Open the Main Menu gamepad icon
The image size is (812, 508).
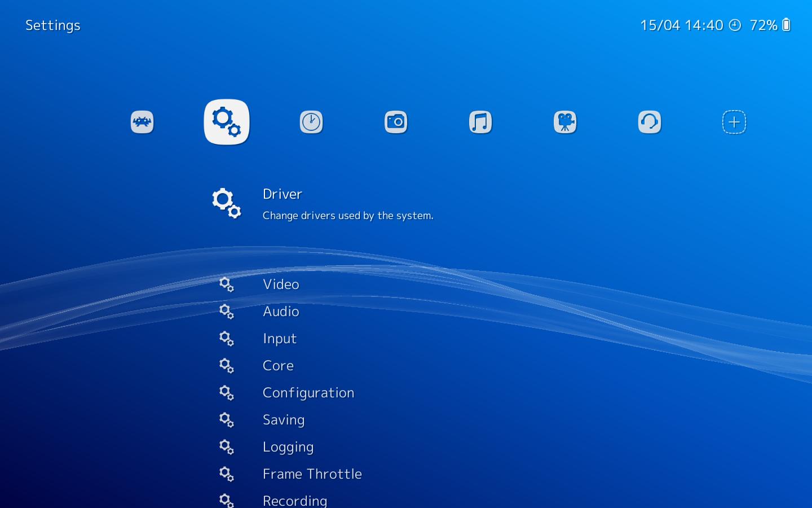pos(142,122)
